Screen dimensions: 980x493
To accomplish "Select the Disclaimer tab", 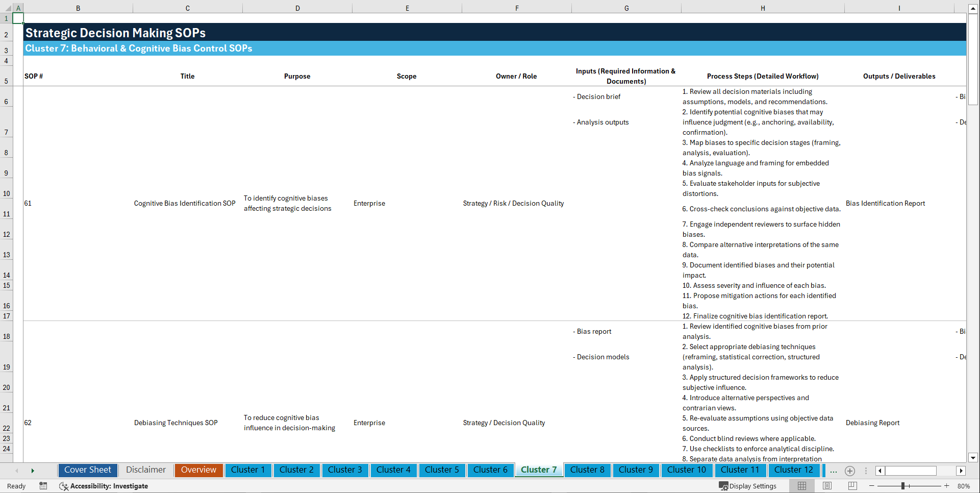I will (145, 470).
